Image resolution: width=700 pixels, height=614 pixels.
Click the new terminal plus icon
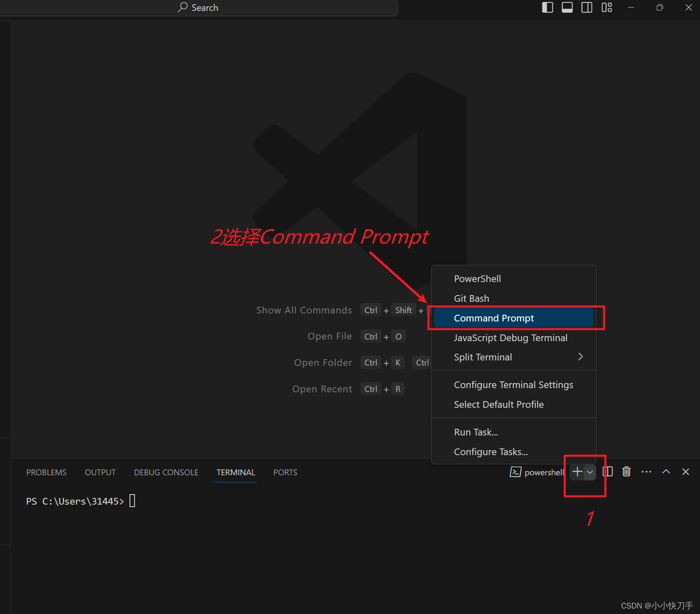coord(577,472)
